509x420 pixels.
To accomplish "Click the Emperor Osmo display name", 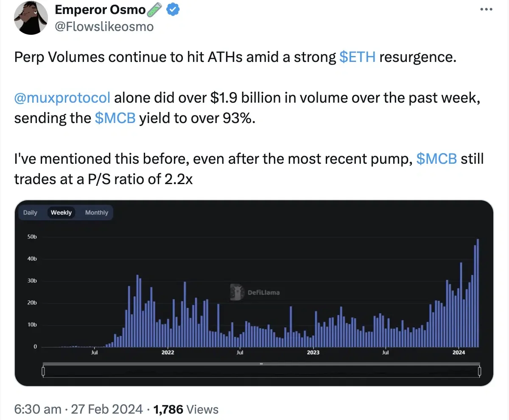I will click(x=101, y=10).
